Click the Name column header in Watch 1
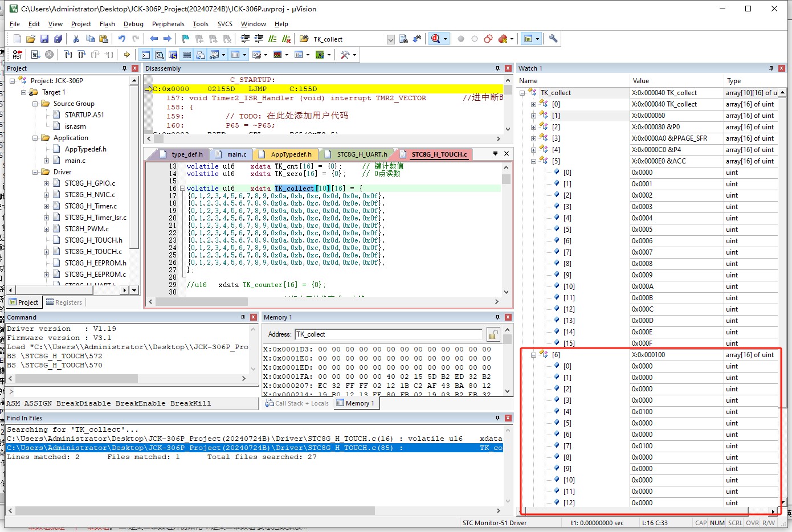The height and width of the screenshot is (532, 792). point(573,81)
